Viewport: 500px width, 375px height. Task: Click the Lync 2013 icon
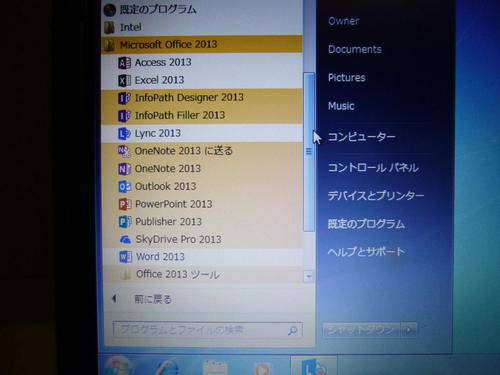124,133
